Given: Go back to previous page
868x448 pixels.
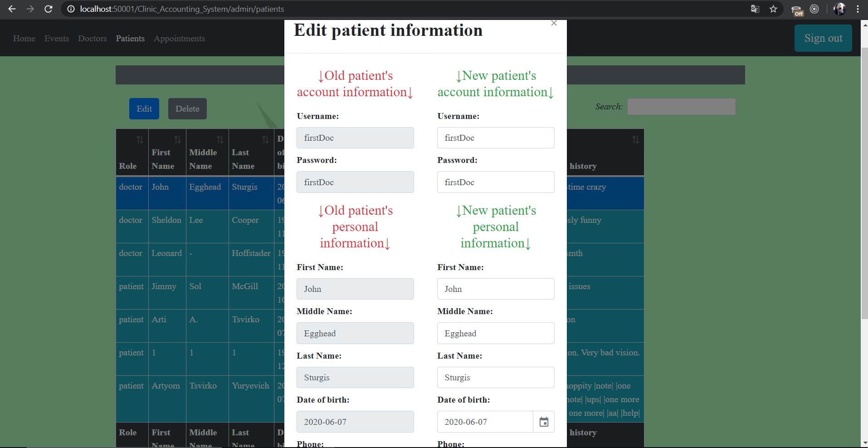Looking at the screenshot, I should (12, 9).
